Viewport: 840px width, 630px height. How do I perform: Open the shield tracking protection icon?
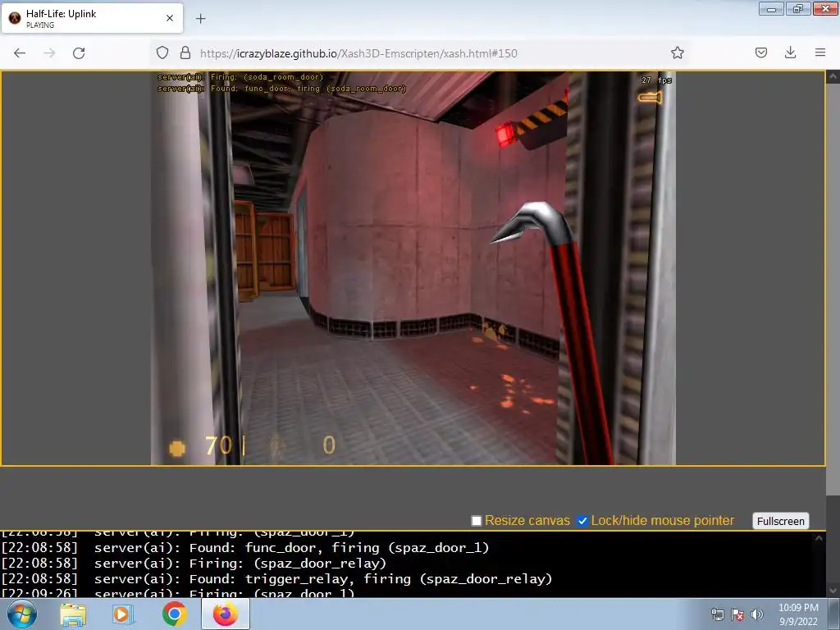(x=162, y=52)
